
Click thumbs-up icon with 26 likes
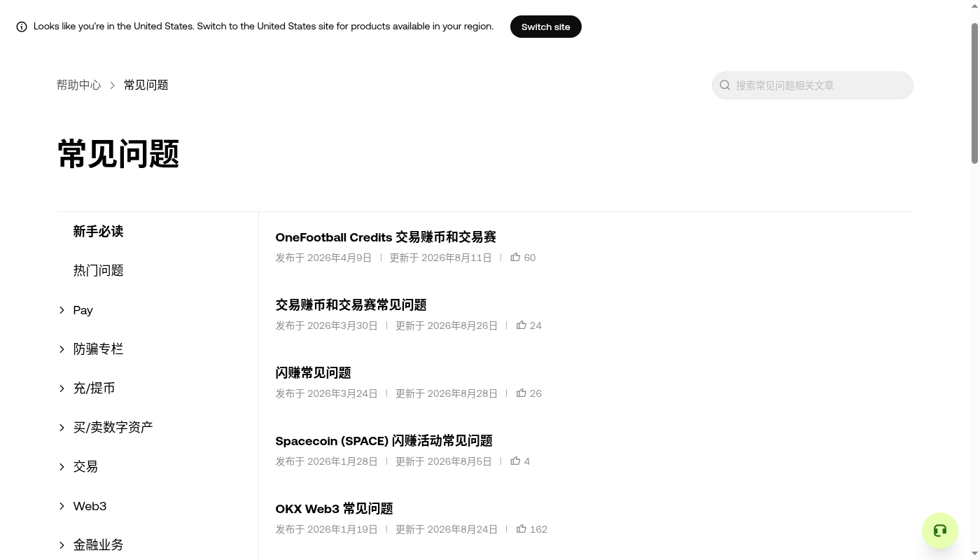click(x=521, y=393)
